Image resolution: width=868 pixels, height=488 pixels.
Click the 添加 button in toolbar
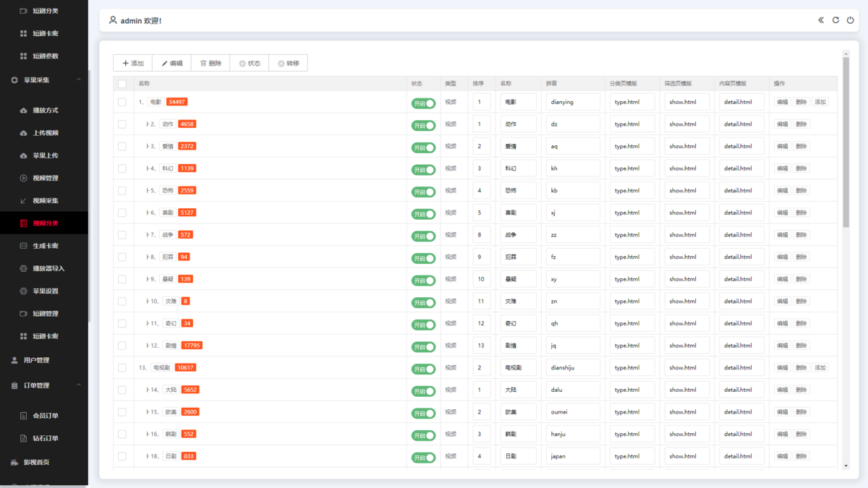pos(133,64)
